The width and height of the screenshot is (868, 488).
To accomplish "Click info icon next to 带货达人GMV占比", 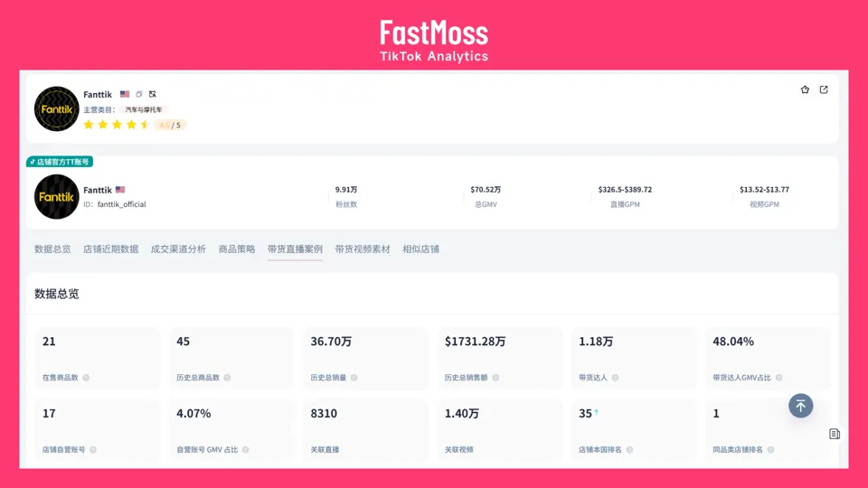I will pos(778,378).
